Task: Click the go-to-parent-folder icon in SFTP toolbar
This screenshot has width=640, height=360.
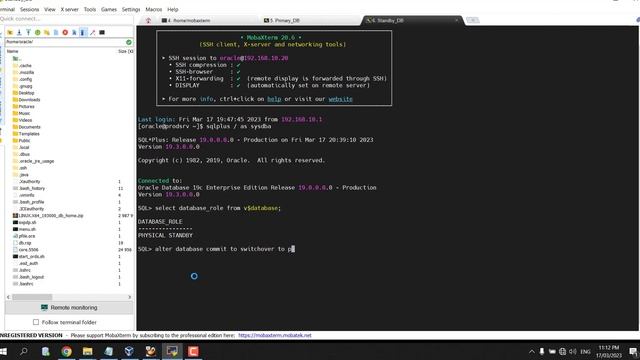Action: tap(10, 32)
